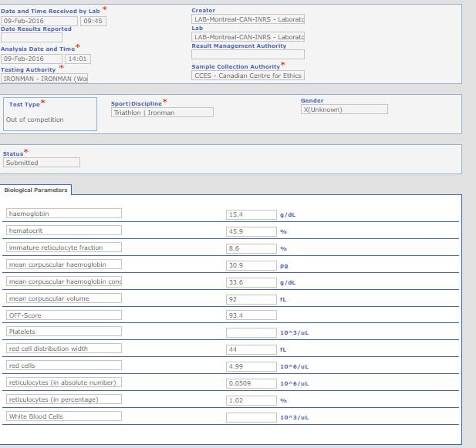
Task: Click the empty White Blood Cells value field
Action: click(252, 417)
